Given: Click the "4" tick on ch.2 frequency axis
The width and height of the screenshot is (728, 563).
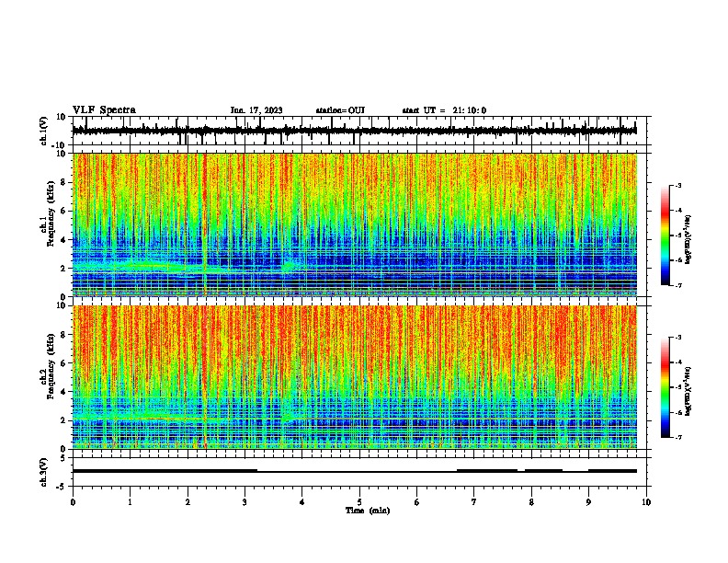Looking at the screenshot, I should pos(63,392).
